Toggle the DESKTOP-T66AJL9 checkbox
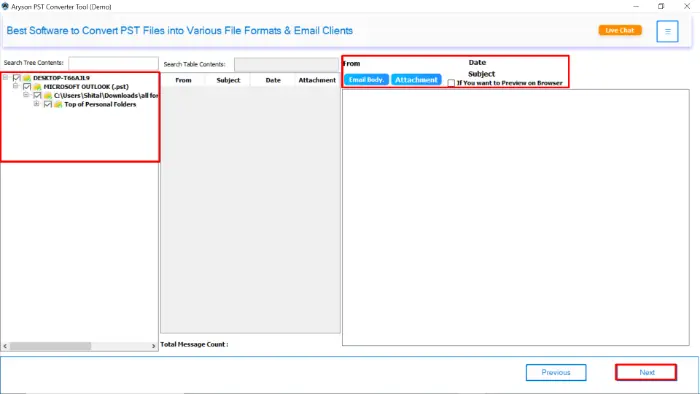The width and height of the screenshot is (700, 394). (x=17, y=78)
